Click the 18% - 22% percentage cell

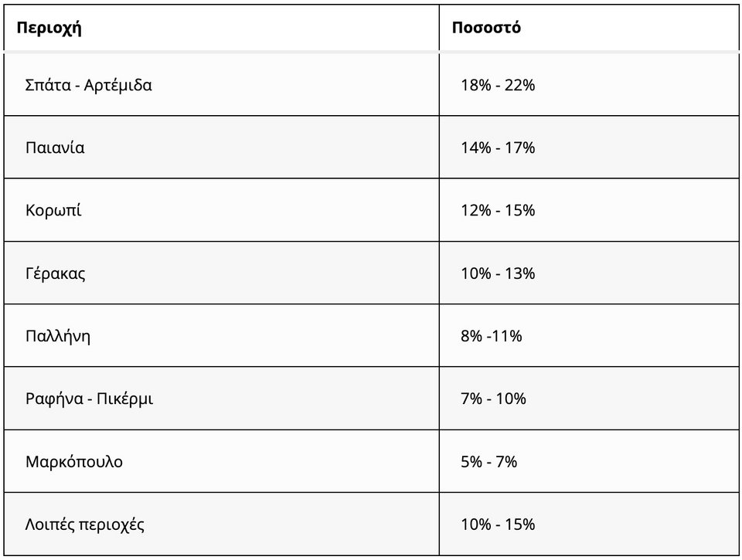498,85
